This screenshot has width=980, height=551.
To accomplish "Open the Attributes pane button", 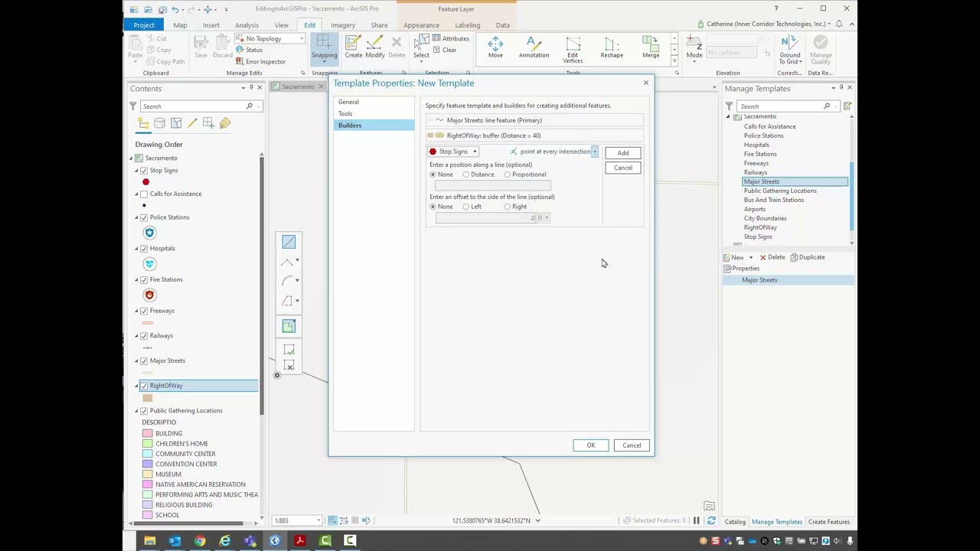I will click(450, 38).
